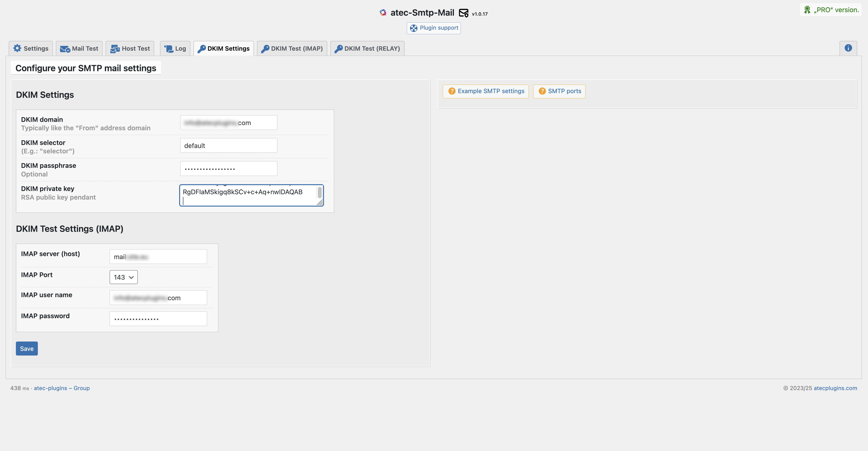Click into the DKIM passphrase field

[228, 168]
